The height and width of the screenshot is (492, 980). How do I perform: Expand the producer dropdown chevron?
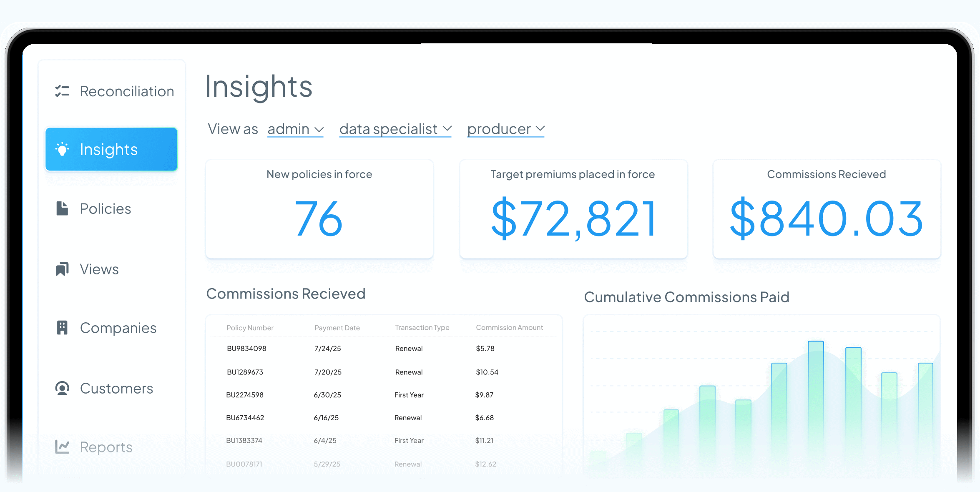540,129
